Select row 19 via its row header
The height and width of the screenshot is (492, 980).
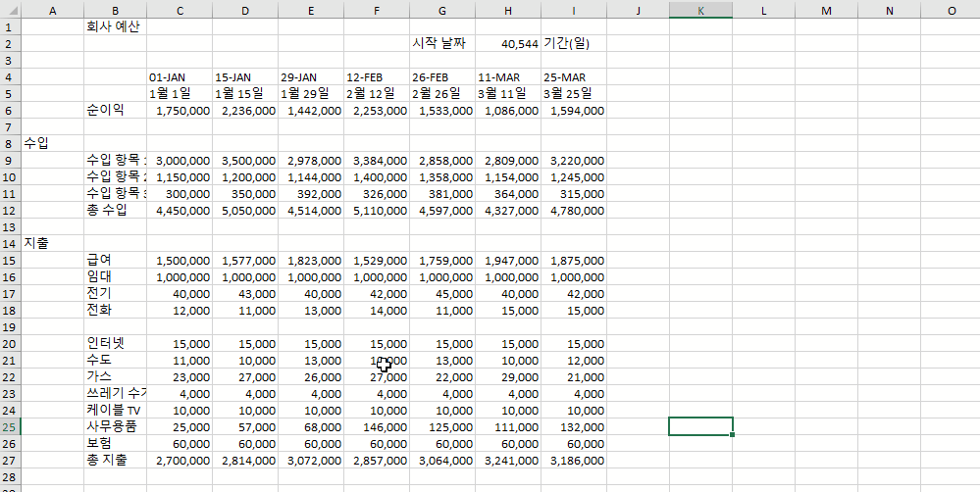point(11,327)
